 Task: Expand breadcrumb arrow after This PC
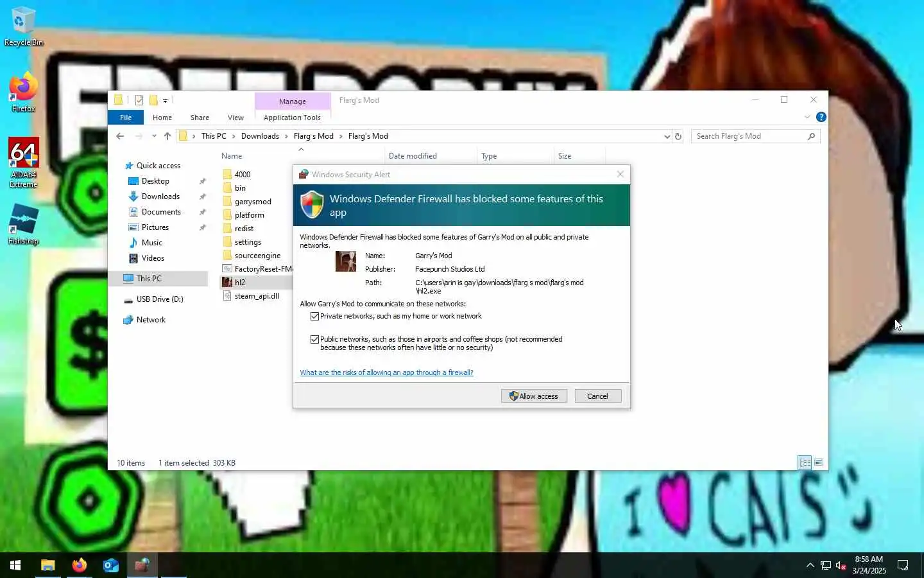(234, 136)
